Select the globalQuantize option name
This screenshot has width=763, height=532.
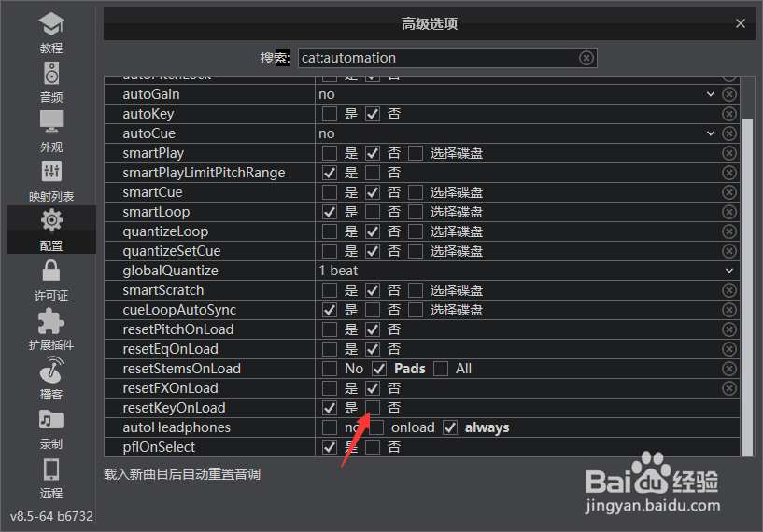[x=170, y=271]
